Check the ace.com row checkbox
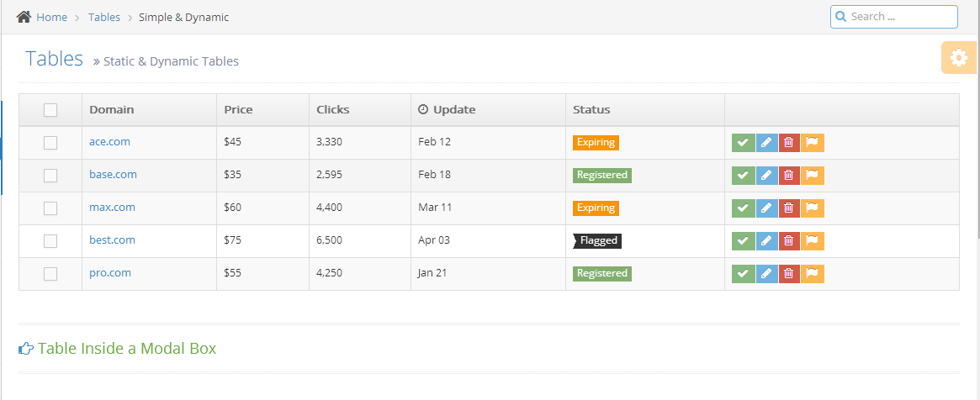 [x=50, y=143]
